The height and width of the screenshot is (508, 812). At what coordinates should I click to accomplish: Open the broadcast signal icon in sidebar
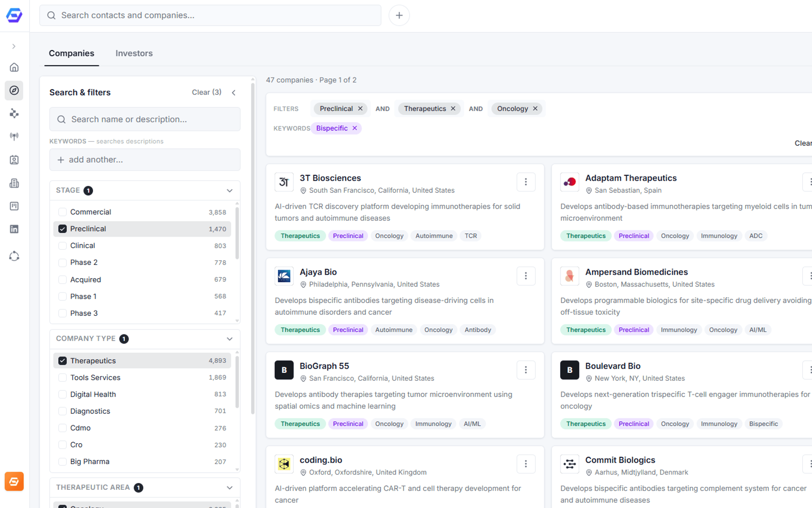[x=14, y=136]
